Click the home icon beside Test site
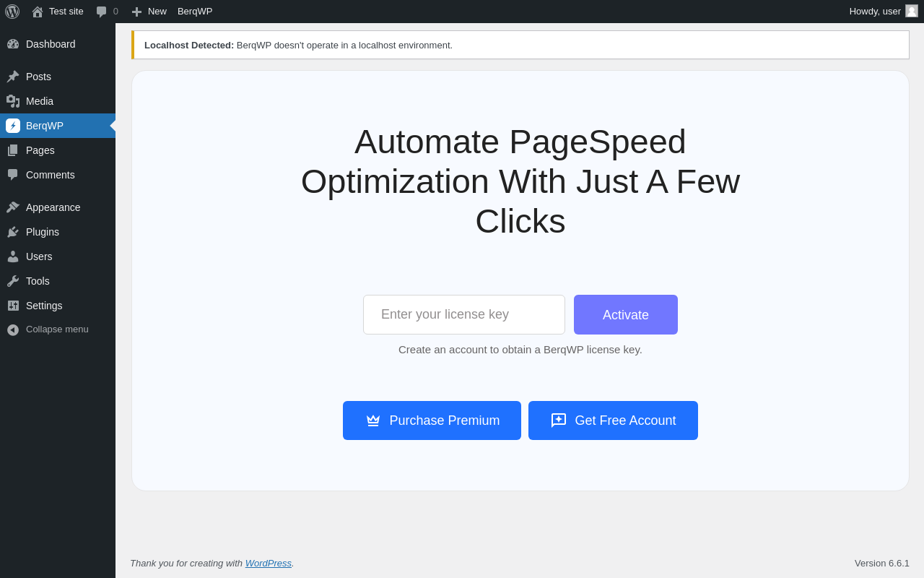 (38, 12)
